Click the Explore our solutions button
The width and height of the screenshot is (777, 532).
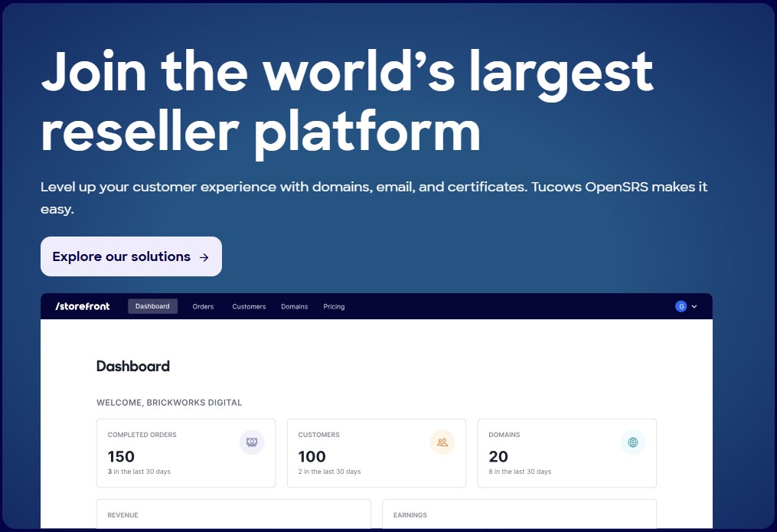click(130, 256)
